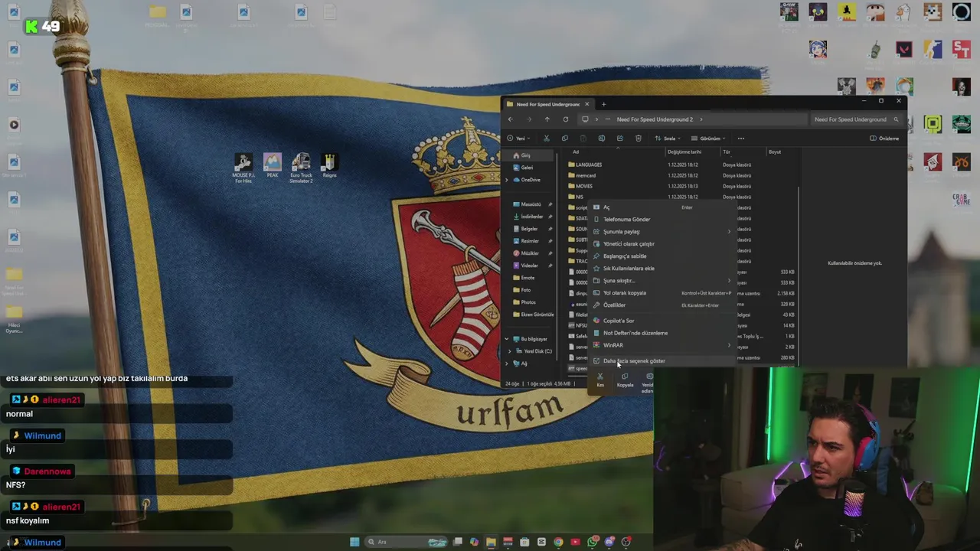
Task: Click the Explorer back arrow
Action: [511, 119]
